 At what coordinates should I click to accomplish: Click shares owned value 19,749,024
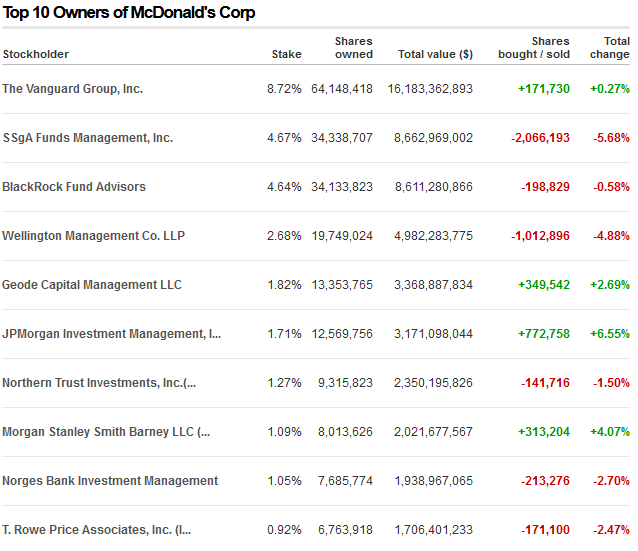tap(342, 236)
